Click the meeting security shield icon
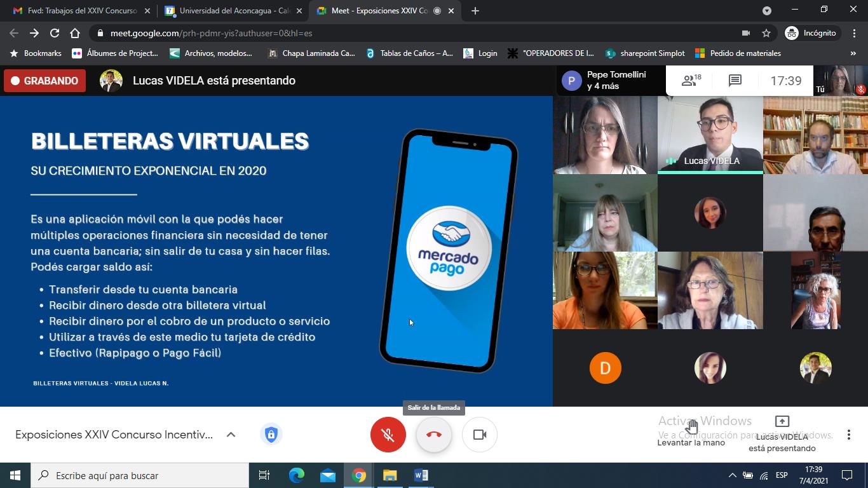Viewport: 868px width, 488px height. pyautogui.click(x=271, y=435)
